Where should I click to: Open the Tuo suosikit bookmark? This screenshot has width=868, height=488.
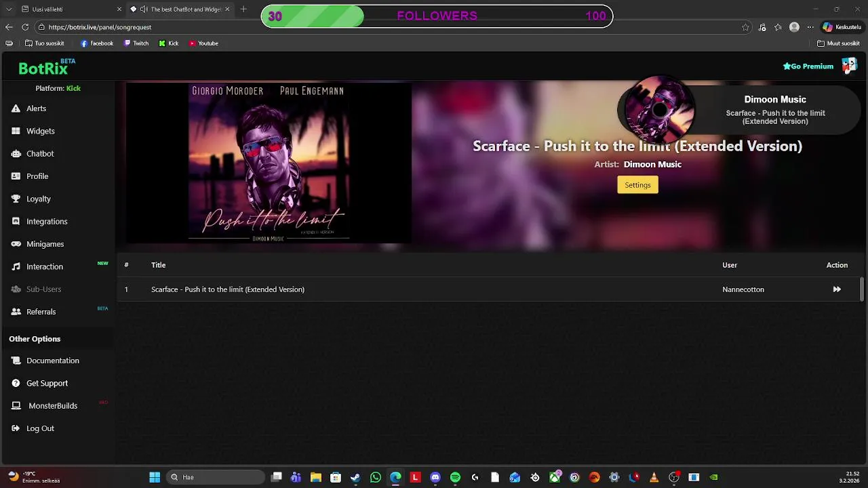pos(44,43)
